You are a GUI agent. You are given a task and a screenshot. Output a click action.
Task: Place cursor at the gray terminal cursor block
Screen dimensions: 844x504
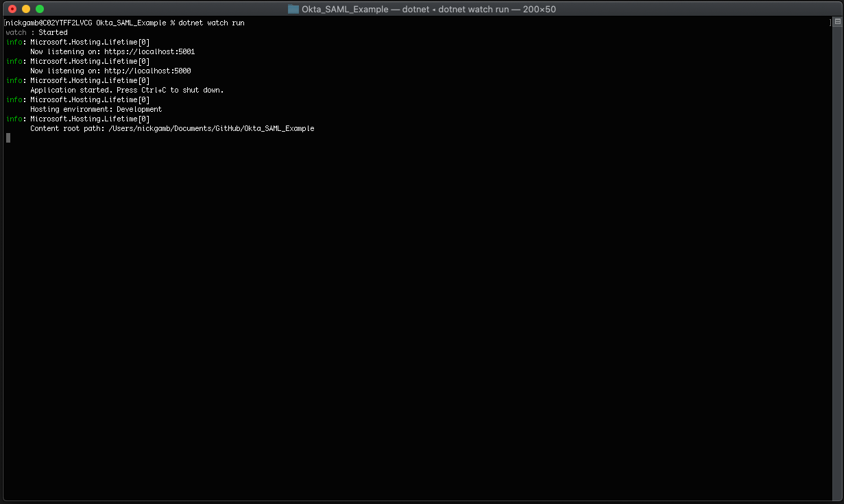(8, 138)
